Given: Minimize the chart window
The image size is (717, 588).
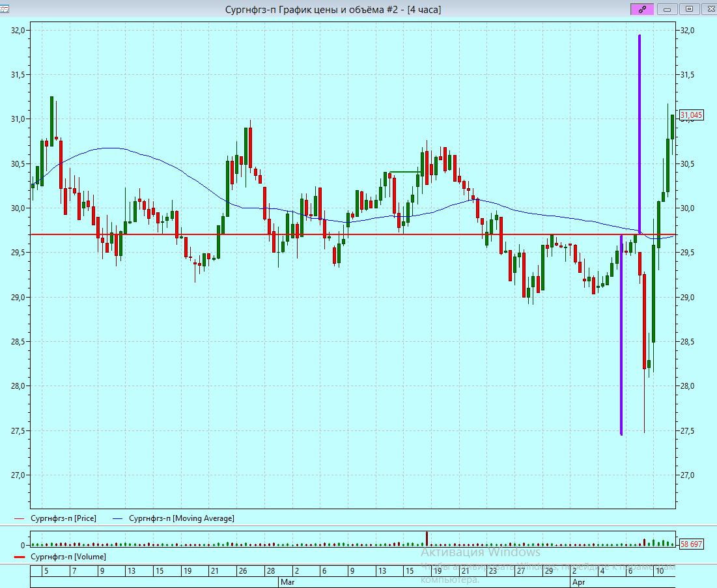Looking at the screenshot, I should [x=667, y=9].
